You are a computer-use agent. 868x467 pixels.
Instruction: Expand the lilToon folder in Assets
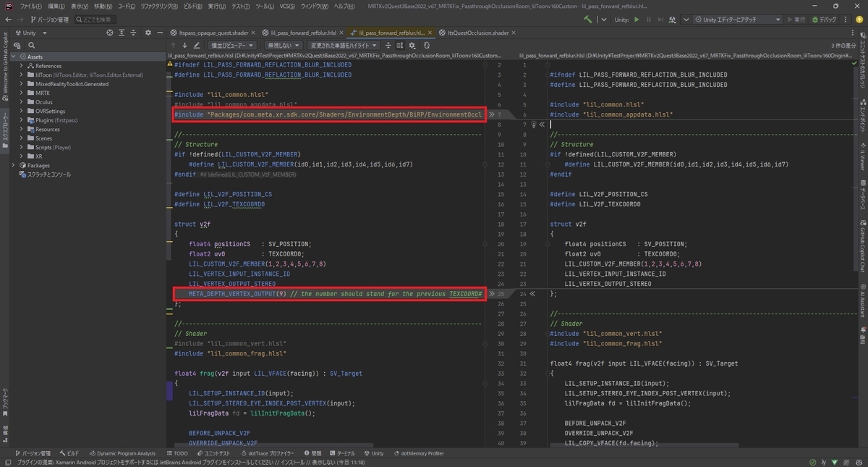pos(22,75)
